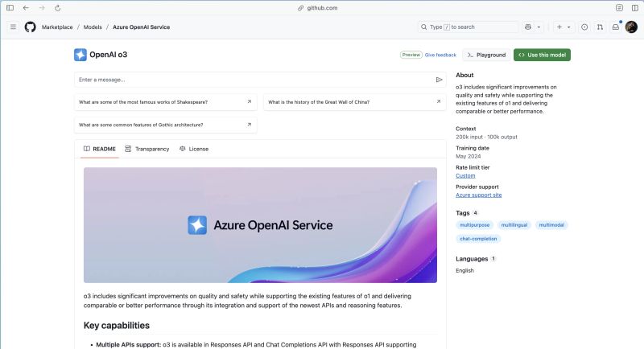Click the 200k input · 100k output text
This screenshot has height=349, width=644.
pyautogui.click(x=486, y=137)
